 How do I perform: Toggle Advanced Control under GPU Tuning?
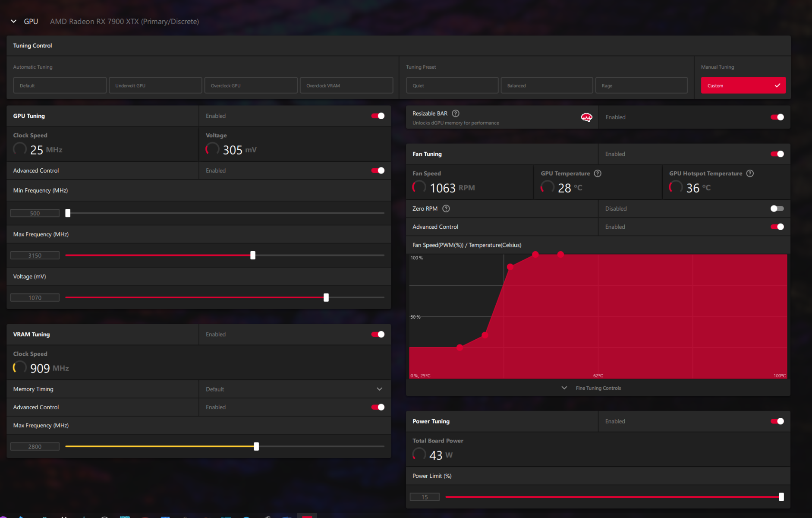tap(378, 171)
